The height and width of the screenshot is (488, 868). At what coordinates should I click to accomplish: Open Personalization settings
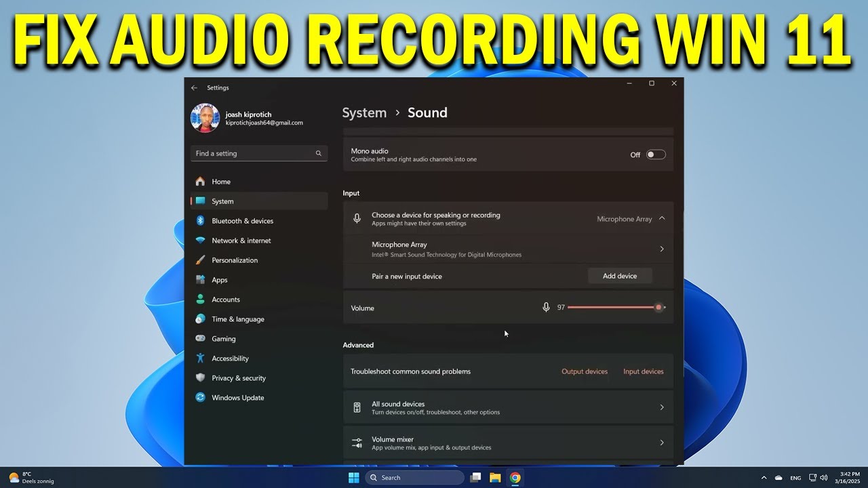(x=259, y=260)
